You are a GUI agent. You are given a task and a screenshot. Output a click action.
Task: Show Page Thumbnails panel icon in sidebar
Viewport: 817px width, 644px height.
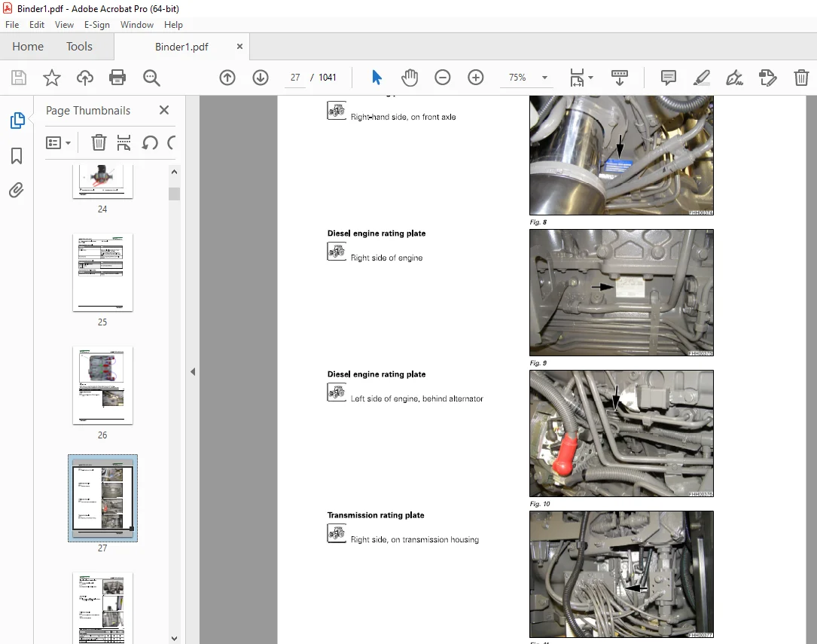tap(17, 121)
